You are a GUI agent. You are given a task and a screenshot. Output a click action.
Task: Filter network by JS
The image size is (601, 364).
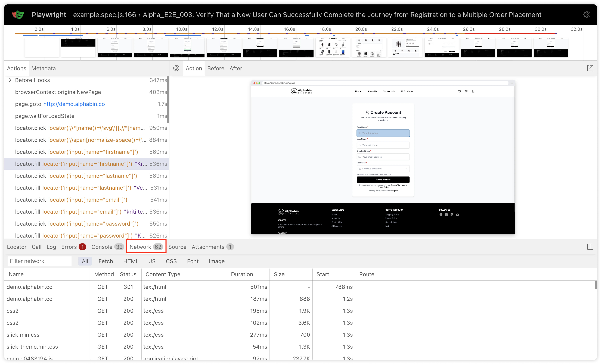tap(152, 261)
